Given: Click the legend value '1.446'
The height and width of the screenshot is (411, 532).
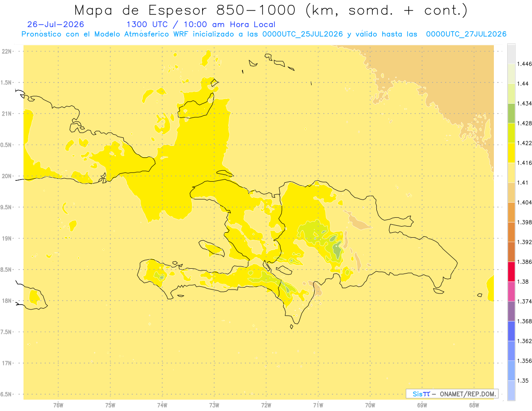Looking at the screenshot, I should pyautogui.click(x=524, y=64).
